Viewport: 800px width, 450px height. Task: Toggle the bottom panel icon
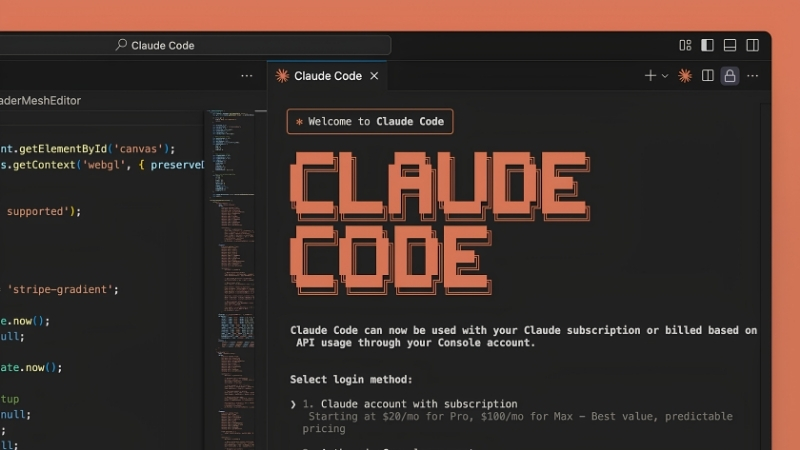[x=730, y=45]
